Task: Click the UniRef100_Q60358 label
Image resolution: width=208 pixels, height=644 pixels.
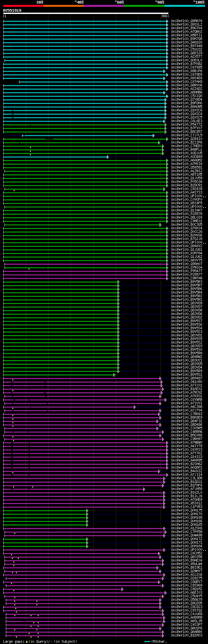Action: point(187,557)
